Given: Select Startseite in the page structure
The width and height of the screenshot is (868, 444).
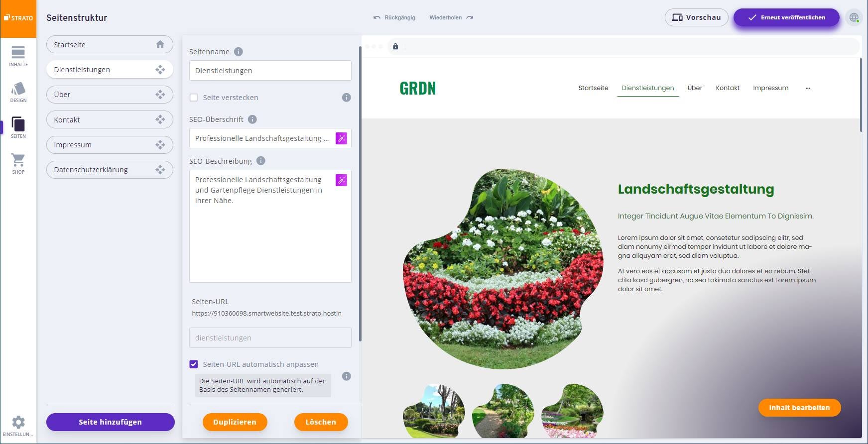Looking at the screenshot, I should (x=110, y=44).
